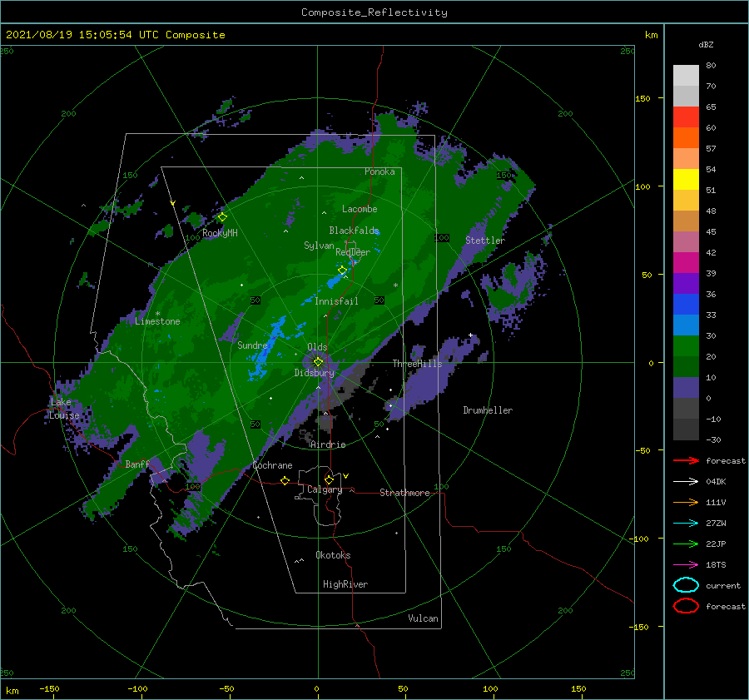Click the 18TS legend text
The height and width of the screenshot is (700, 749).
coord(716,565)
